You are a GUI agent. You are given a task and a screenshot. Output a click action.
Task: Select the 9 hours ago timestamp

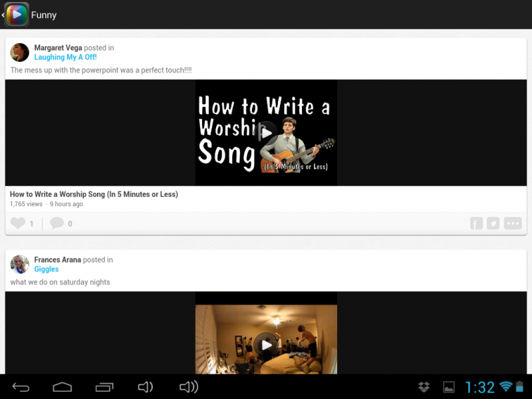[66, 204]
